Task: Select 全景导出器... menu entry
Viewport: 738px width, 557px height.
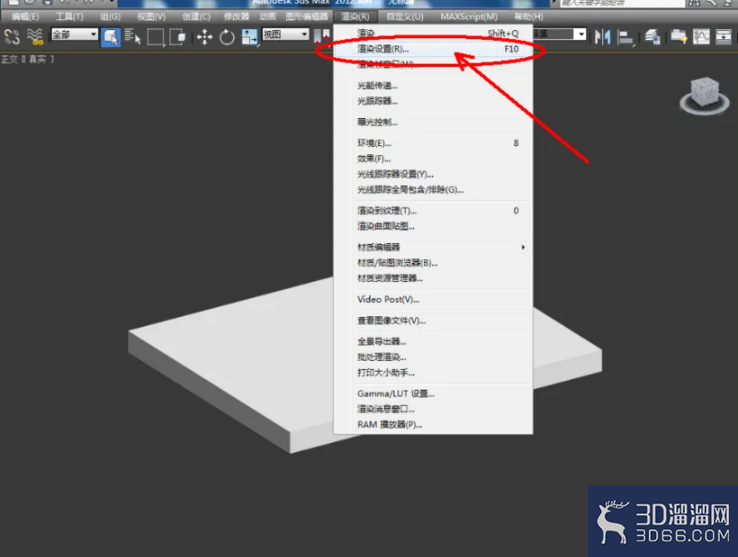Action: (x=433, y=341)
